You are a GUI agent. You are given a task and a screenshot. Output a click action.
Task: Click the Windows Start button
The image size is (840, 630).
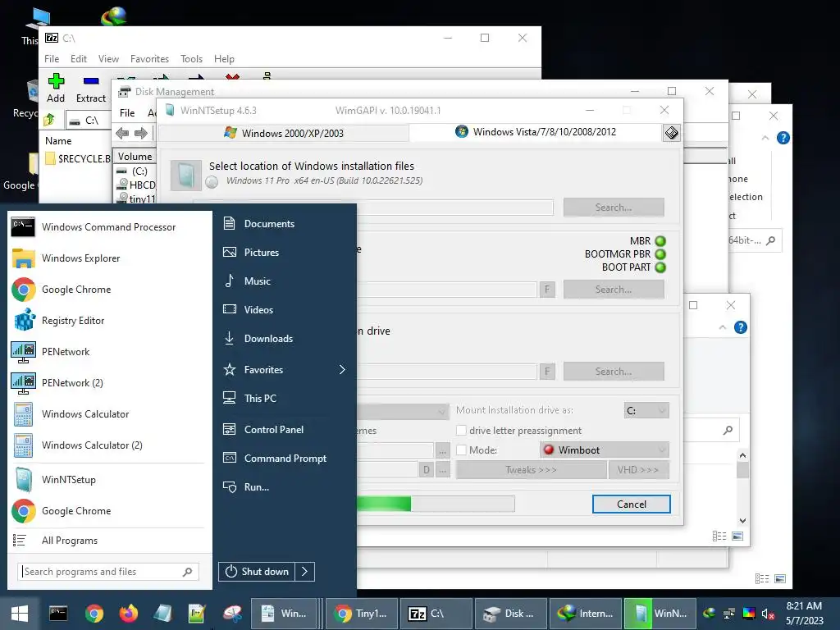click(x=20, y=614)
